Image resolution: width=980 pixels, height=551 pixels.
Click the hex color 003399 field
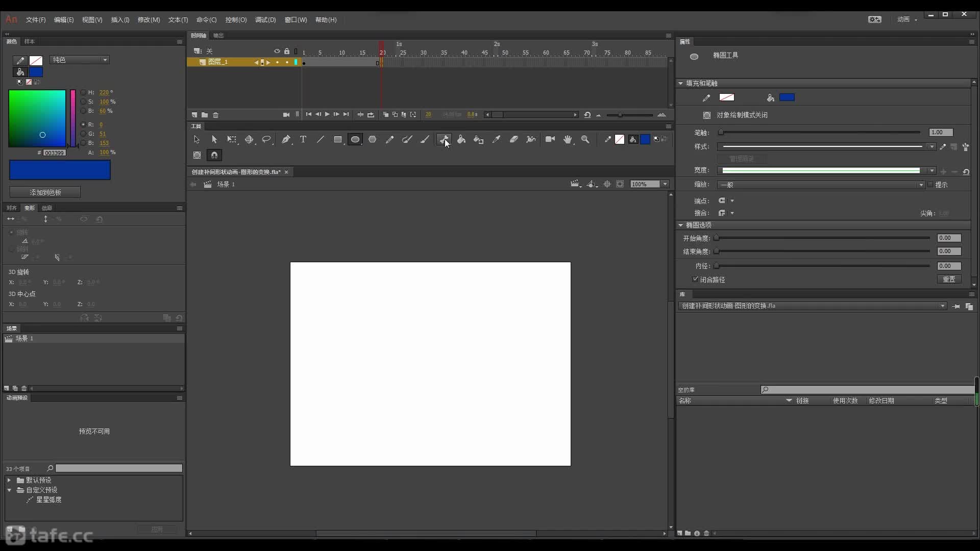(54, 153)
